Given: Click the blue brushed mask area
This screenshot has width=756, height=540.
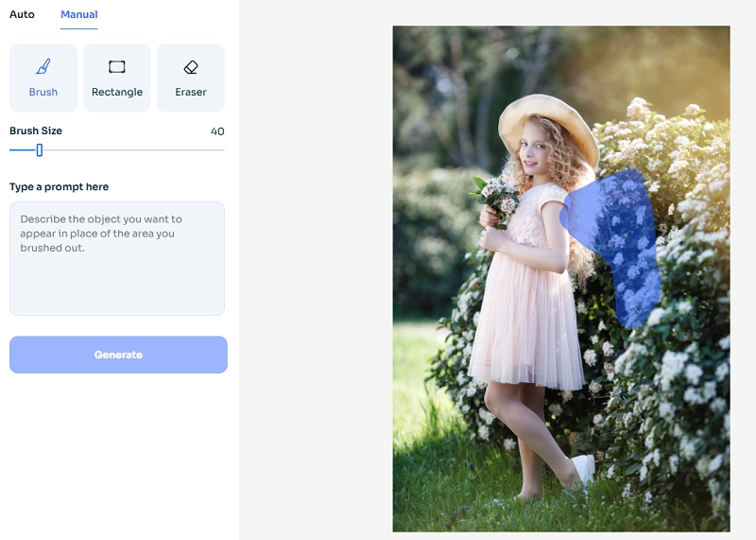Looking at the screenshot, I should click(619, 236).
